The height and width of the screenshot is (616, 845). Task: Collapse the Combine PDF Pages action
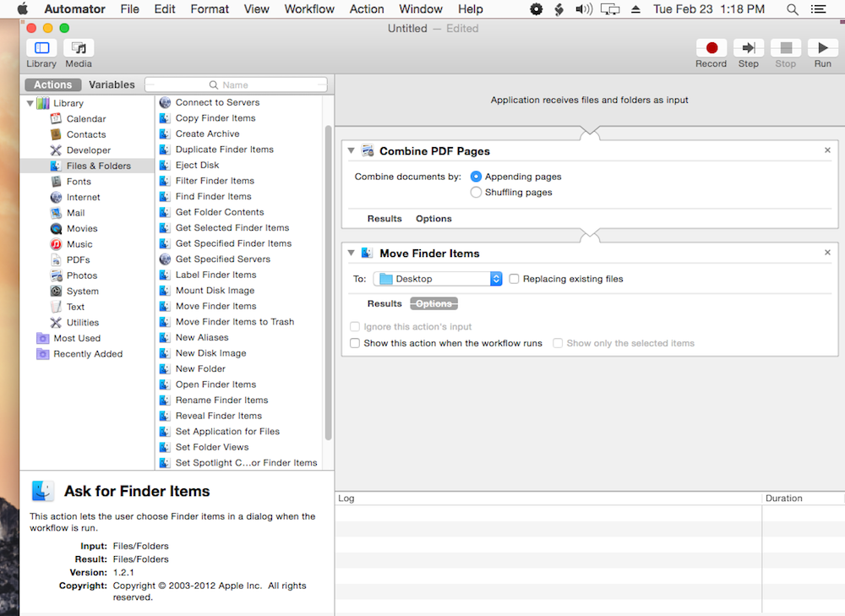click(352, 151)
